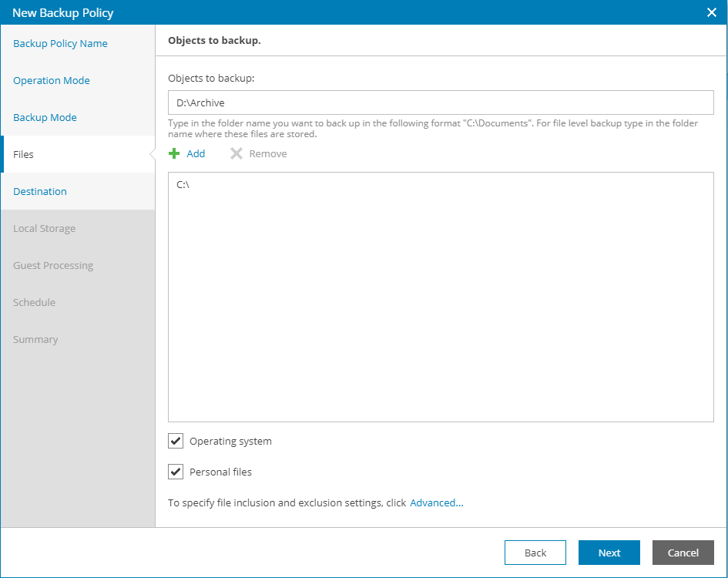Click the green plus Add icon
The height and width of the screenshot is (578, 728).
pos(174,153)
